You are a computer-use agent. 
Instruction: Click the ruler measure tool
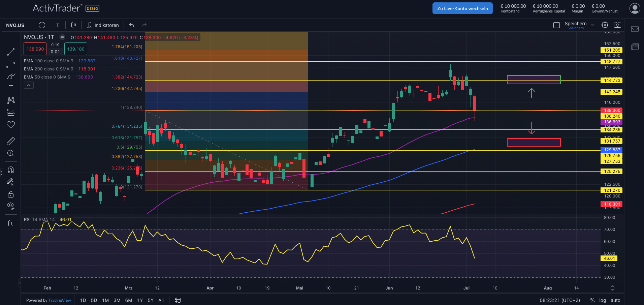coord(11,141)
